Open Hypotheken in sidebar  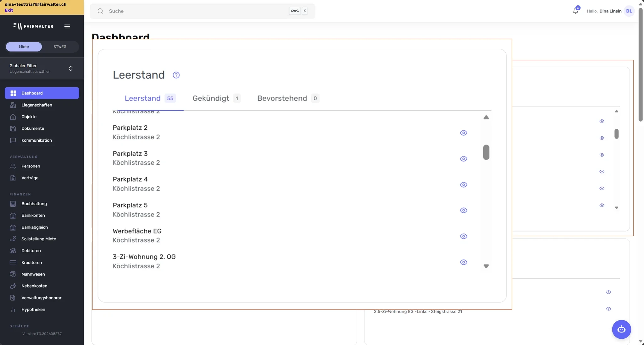42,309
